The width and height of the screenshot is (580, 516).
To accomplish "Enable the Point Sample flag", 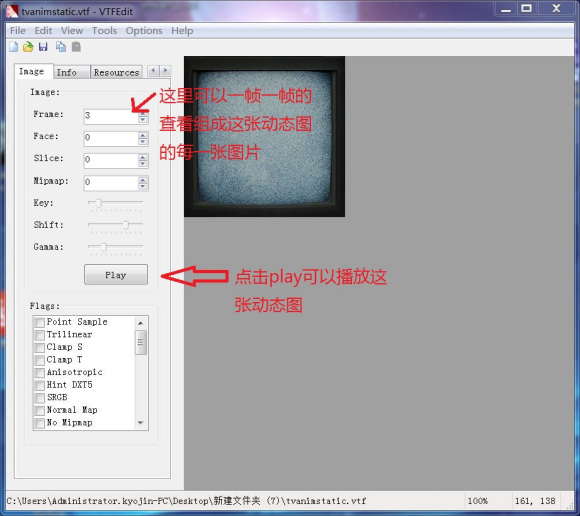I will [x=40, y=322].
